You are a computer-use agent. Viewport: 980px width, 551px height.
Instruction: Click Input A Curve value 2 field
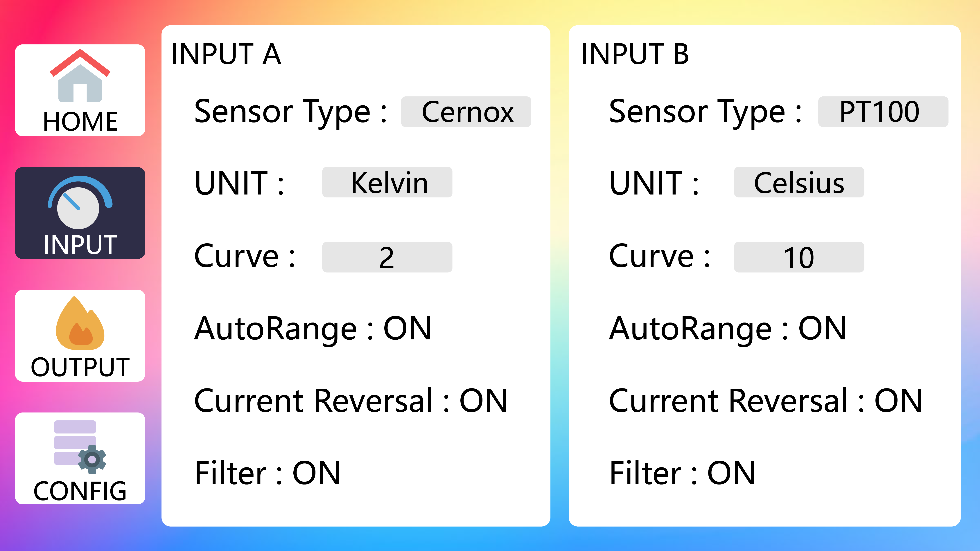coord(387,257)
